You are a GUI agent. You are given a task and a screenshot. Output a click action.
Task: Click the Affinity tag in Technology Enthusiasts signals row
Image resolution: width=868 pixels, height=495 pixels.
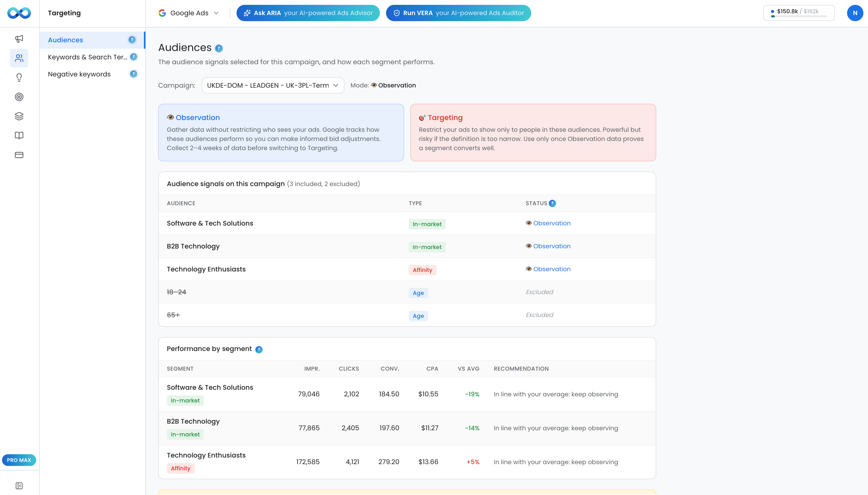[422, 270]
